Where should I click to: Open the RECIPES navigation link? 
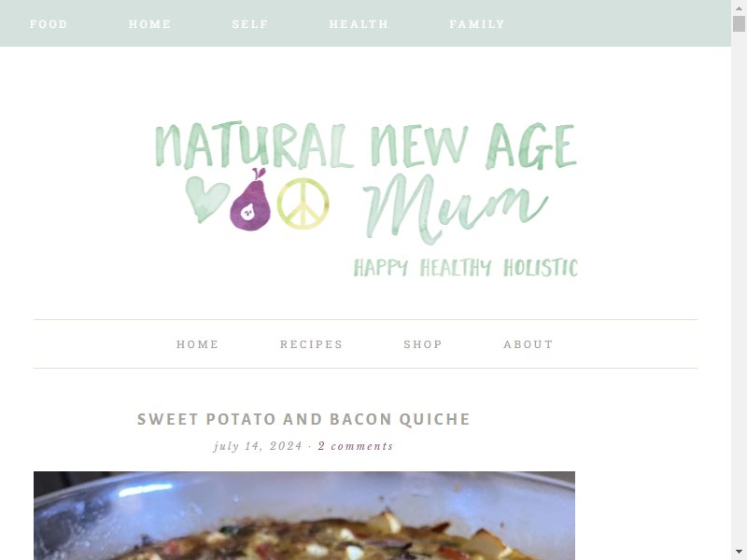point(311,344)
